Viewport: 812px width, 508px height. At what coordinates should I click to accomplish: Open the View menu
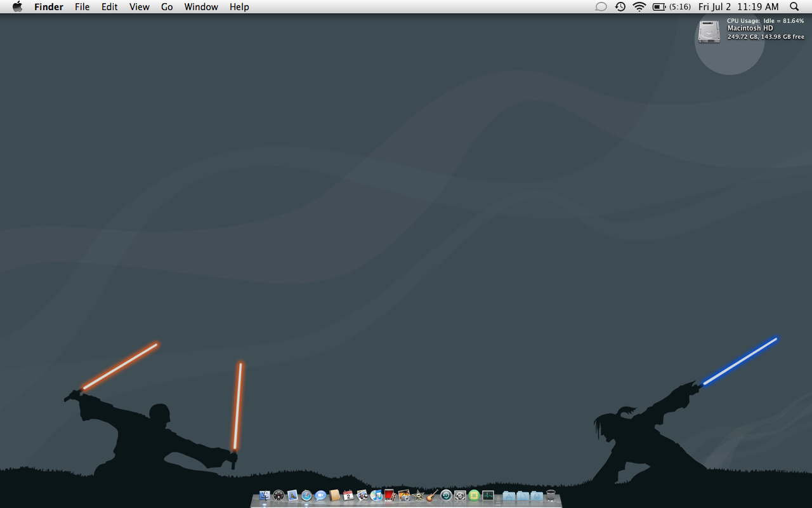140,7
